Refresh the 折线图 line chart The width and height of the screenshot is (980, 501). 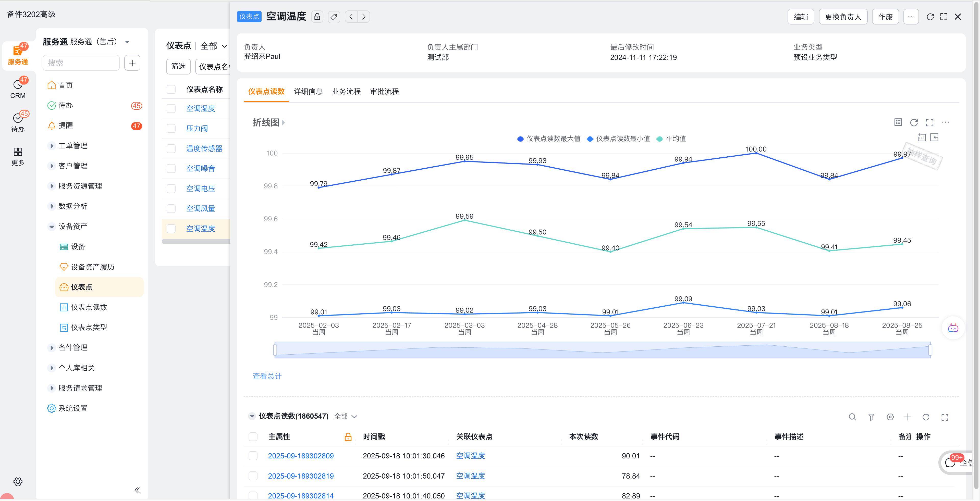(x=914, y=122)
